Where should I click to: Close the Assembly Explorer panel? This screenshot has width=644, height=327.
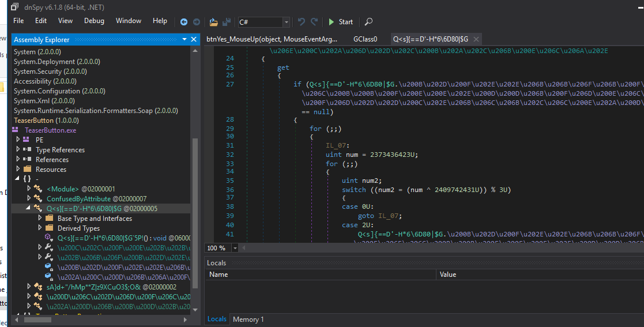[194, 39]
